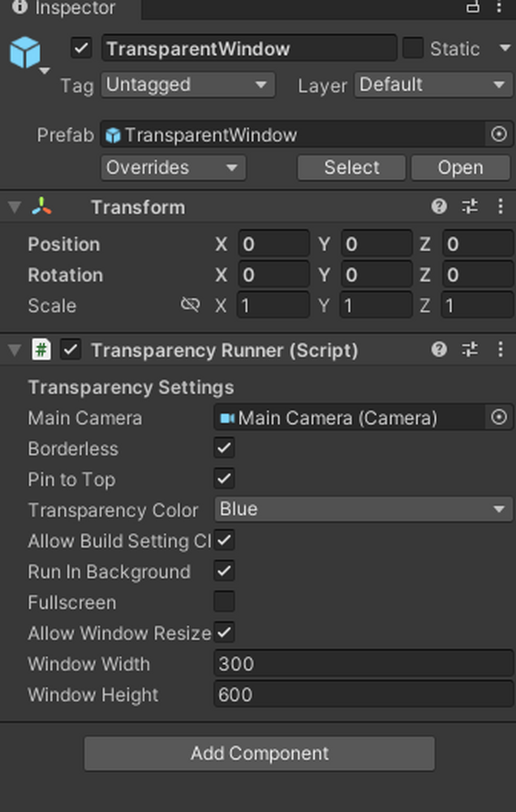Open Transform preset settings icon
516x812 pixels.
point(470,207)
